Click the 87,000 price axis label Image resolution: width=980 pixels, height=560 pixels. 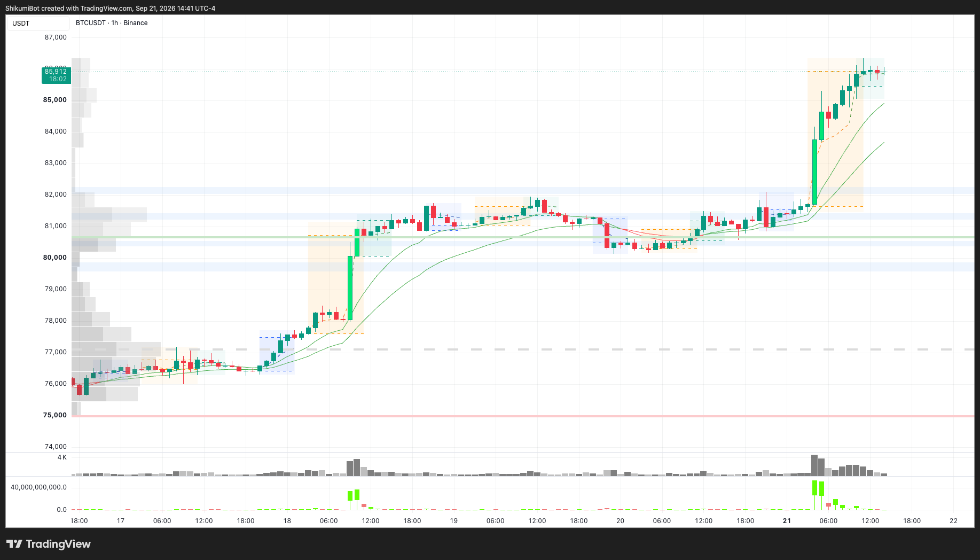tap(56, 37)
